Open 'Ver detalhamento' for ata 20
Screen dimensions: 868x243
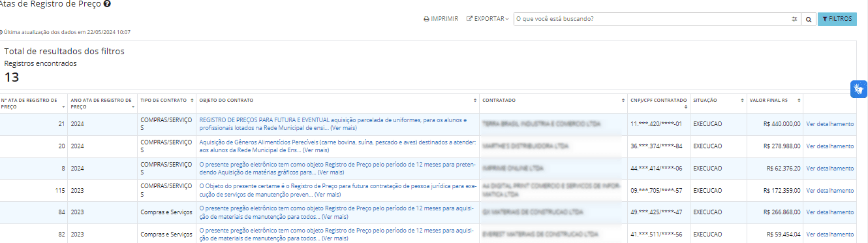coord(830,146)
